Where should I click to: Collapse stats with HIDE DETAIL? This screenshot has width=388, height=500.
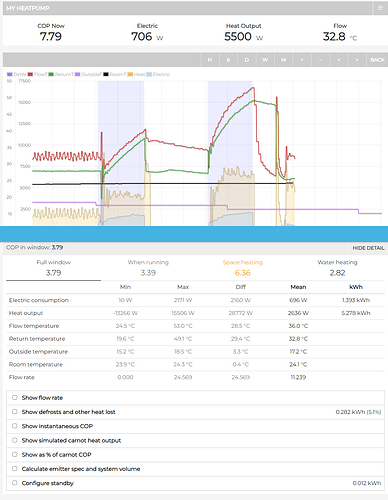point(368,248)
